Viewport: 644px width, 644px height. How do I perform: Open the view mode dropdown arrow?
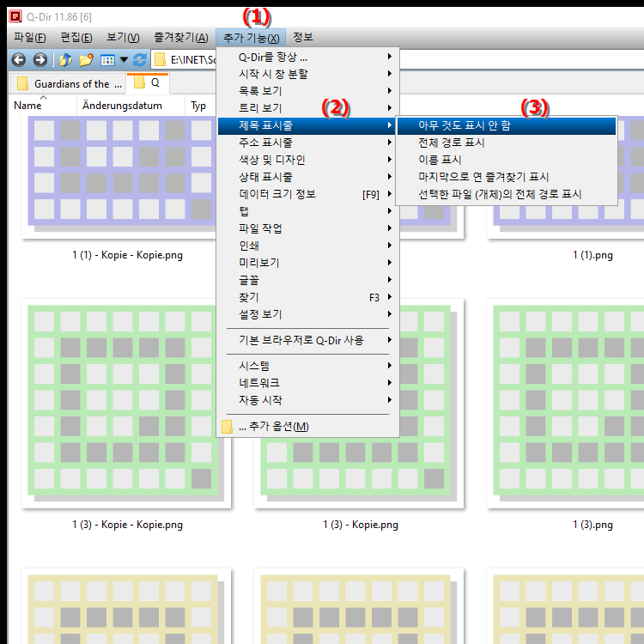click(x=124, y=60)
